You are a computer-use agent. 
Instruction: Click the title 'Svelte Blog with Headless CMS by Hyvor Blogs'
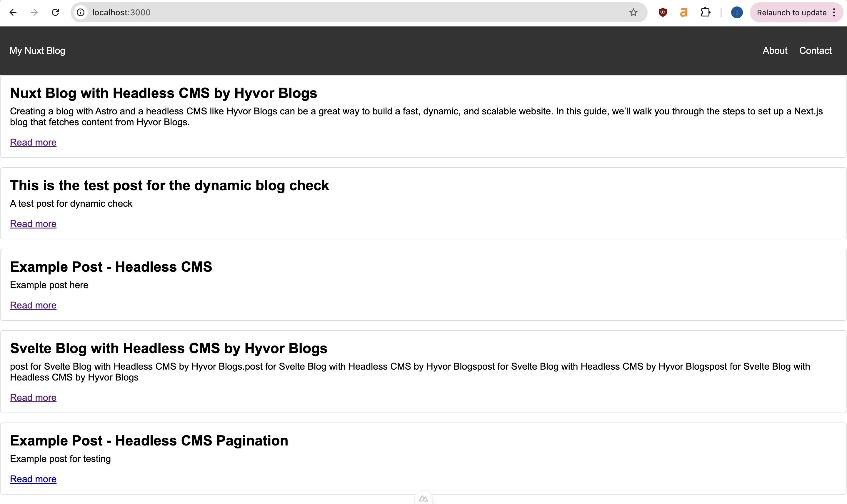click(169, 348)
